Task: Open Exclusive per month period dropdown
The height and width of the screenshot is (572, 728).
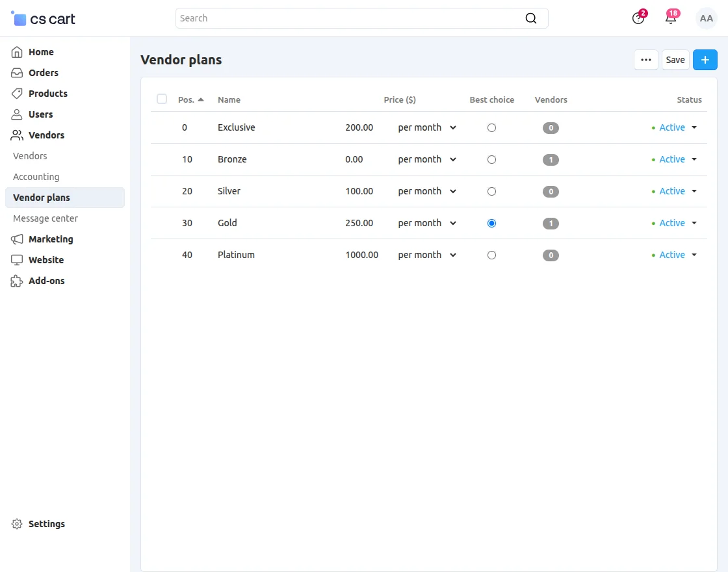Action: point(427,127)
